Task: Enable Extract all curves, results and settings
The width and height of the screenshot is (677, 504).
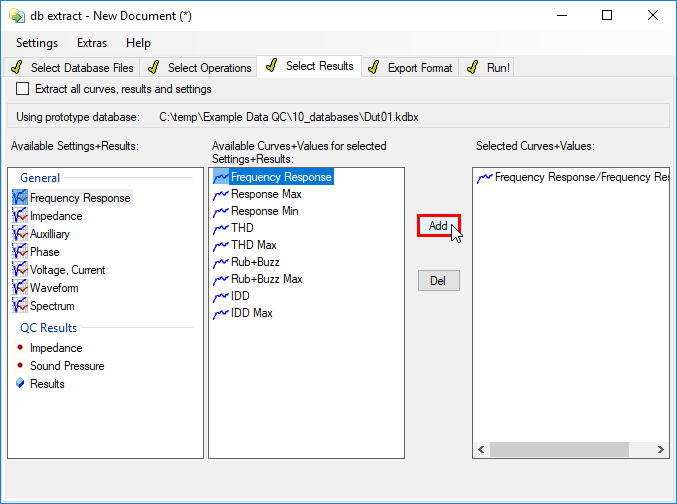Action: (x=22, y=89)
